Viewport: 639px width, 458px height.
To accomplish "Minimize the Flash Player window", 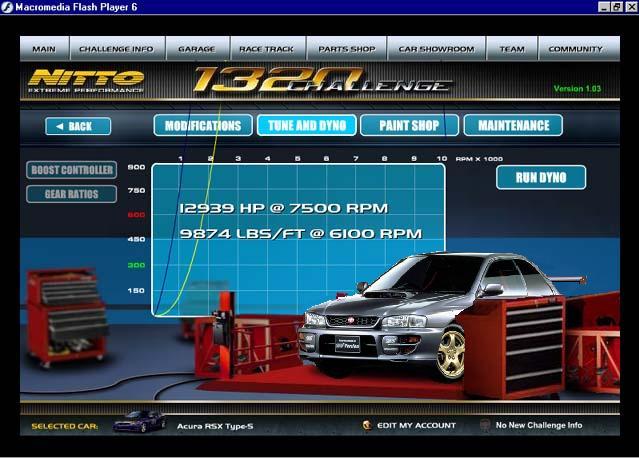I will [x=604, y=7].
